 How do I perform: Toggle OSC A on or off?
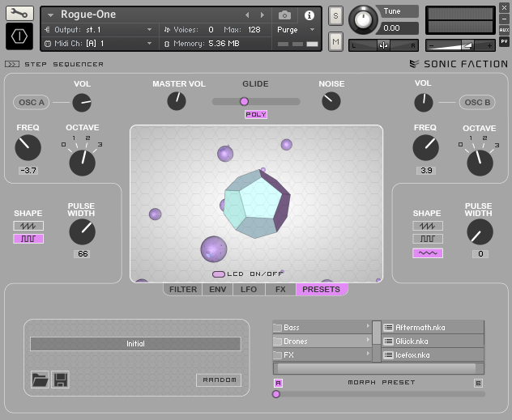[x=32, y=103]
